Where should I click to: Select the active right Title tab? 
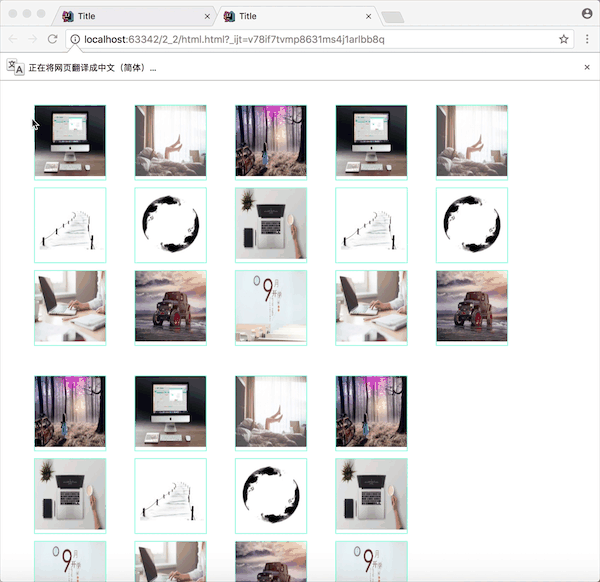pos(298,16)
